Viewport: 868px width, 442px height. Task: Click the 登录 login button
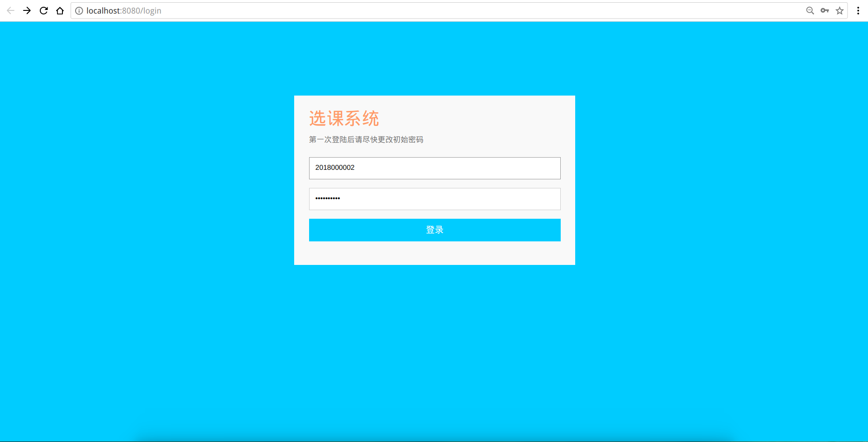(x=434, y=230)
